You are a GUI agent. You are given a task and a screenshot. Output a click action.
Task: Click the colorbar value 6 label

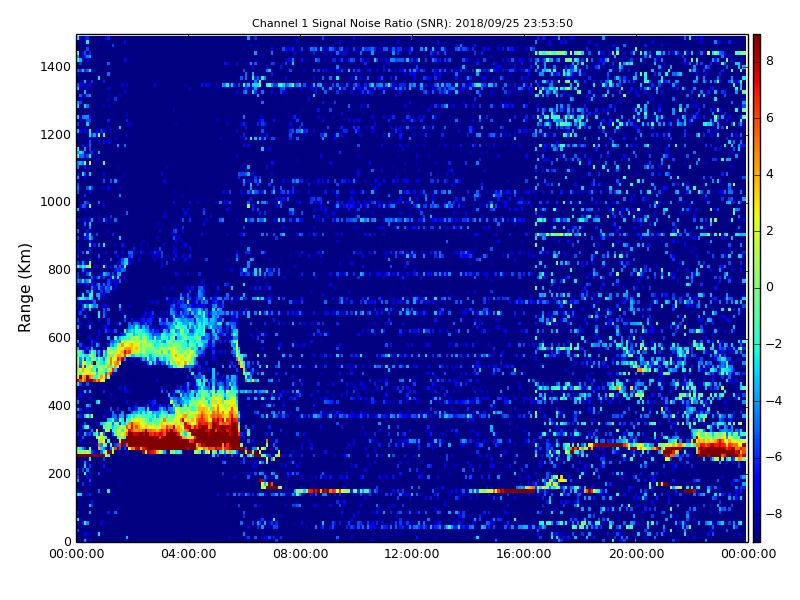770,118
